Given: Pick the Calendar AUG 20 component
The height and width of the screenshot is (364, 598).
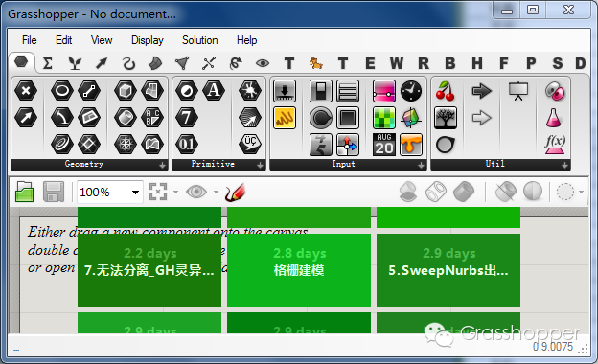Looking at the screenshot, I should point(383,144).
